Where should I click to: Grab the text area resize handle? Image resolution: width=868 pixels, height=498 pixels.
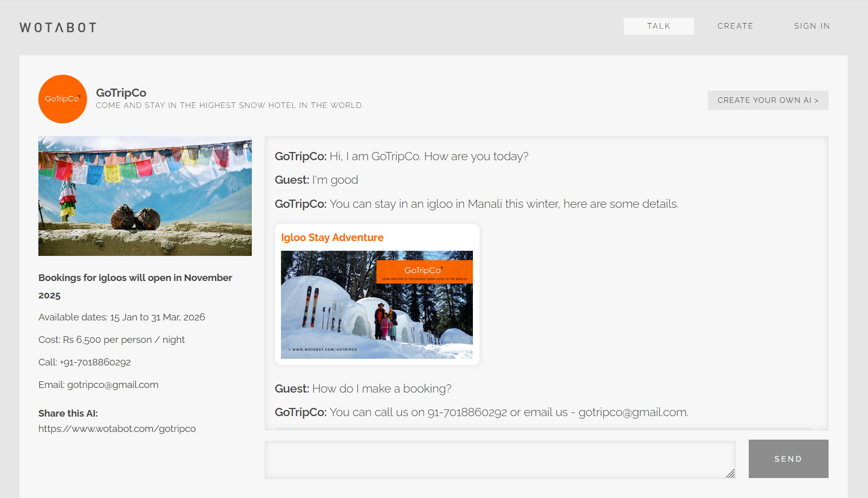tap(730, 473)
